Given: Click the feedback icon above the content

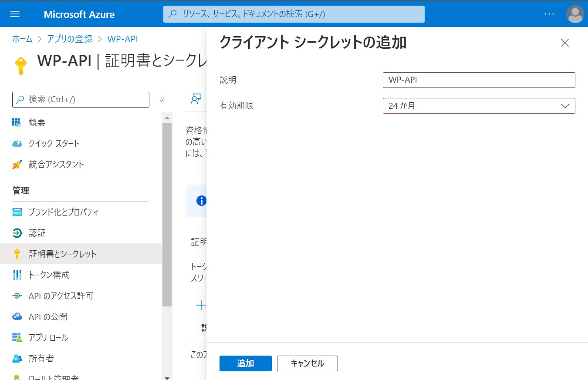Looking at the screenshot, I should 196,99.
